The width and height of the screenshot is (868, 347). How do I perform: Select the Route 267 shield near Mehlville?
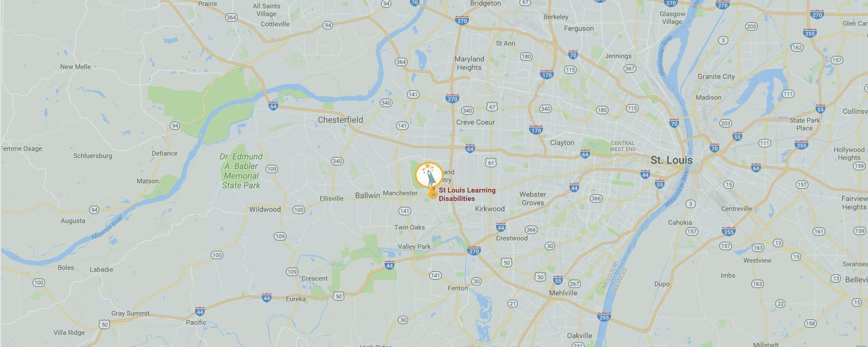pos(574,284)
